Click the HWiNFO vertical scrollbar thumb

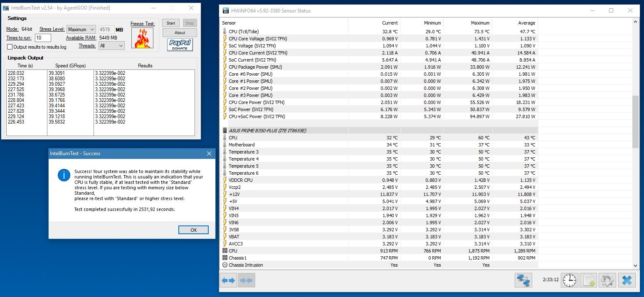tap(635, 121)
